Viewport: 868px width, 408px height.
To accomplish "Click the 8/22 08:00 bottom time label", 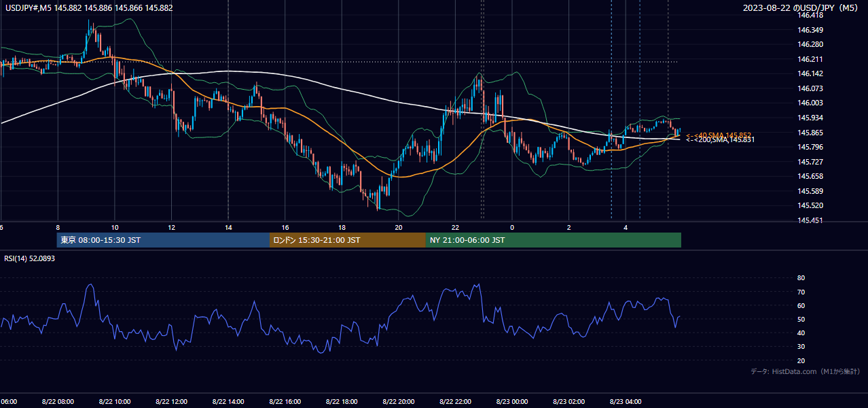I will click(58, 401).
